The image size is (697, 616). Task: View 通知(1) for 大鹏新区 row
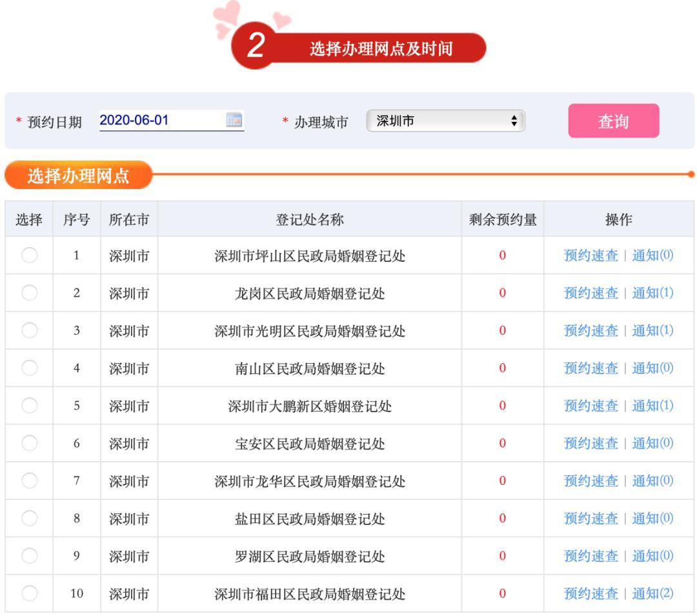(652, 406)
